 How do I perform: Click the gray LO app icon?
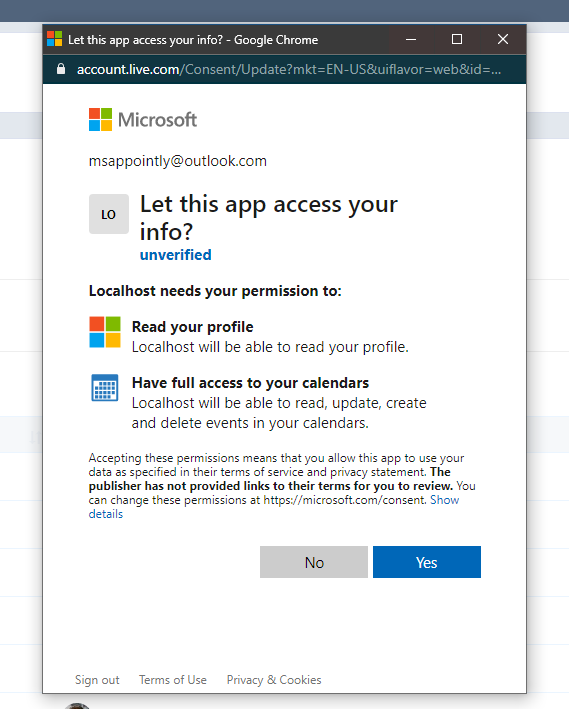(x=109, y=214)
